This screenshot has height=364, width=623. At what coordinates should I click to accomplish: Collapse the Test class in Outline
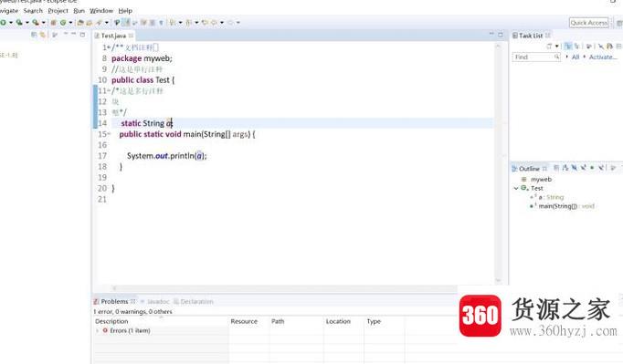coord(516,188)
